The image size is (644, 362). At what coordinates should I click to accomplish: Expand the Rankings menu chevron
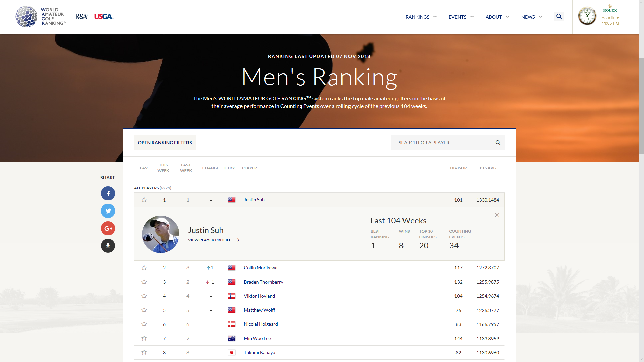(x=435, y=17)
